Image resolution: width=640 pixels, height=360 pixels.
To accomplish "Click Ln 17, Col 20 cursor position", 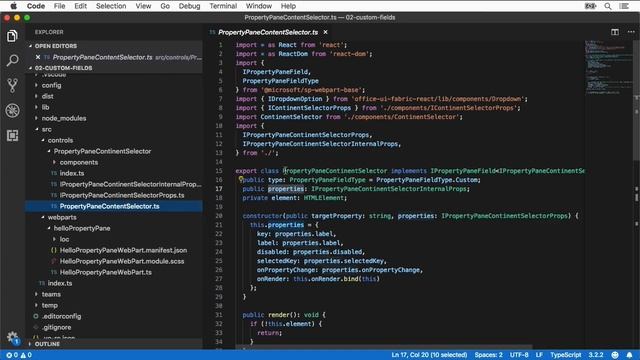I will click(429, 355).
